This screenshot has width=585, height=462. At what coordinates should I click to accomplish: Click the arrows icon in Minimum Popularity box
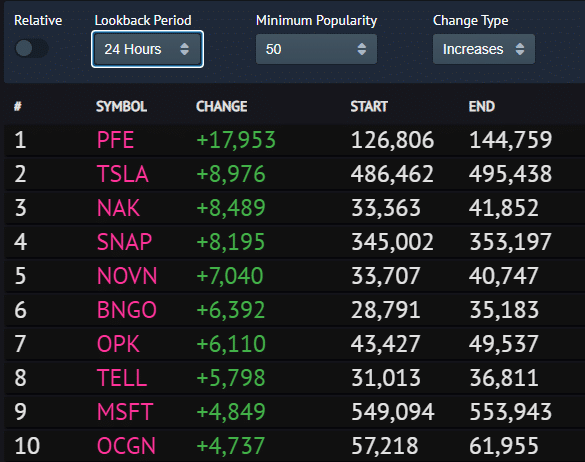(362, 49)
